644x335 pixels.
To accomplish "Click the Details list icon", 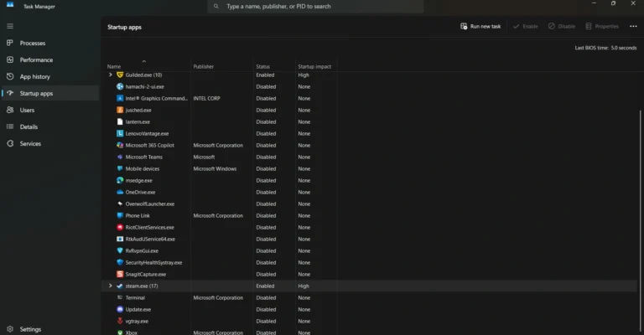I will 10,126.
